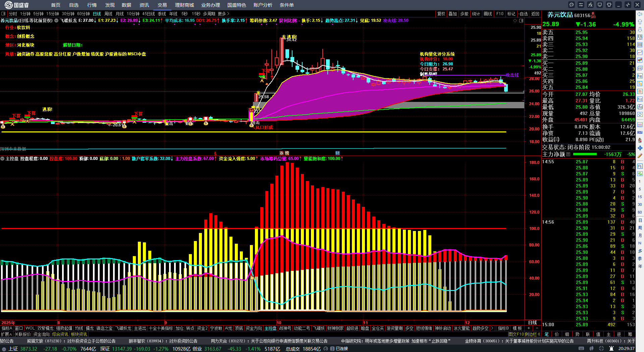Open the fx formula manager in title bar

(x=590, y=5)
